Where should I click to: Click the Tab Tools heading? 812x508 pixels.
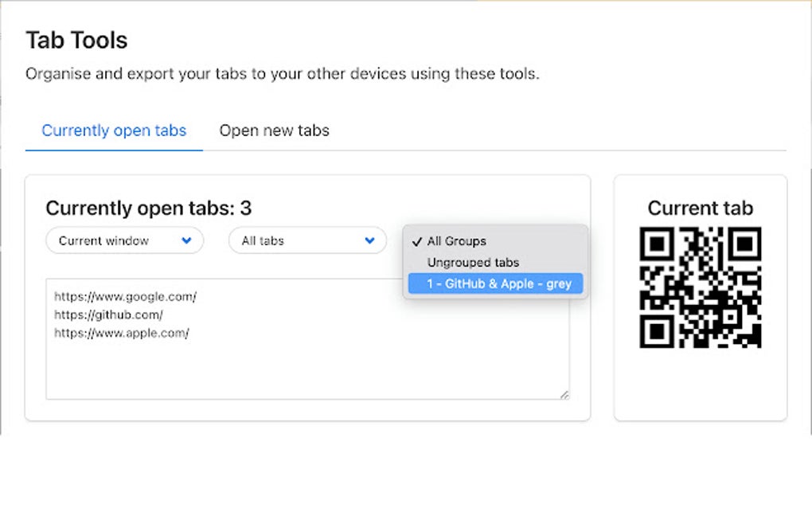77,39
